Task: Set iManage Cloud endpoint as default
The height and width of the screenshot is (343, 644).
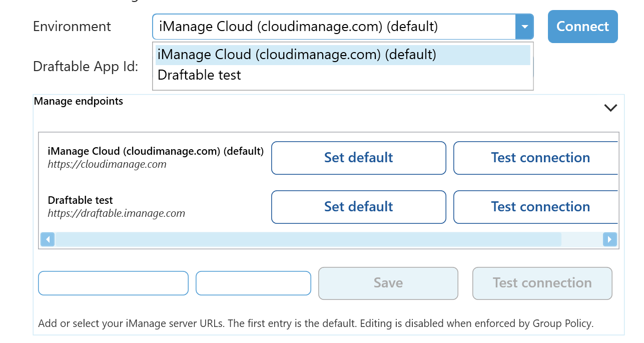Action: 358,158
